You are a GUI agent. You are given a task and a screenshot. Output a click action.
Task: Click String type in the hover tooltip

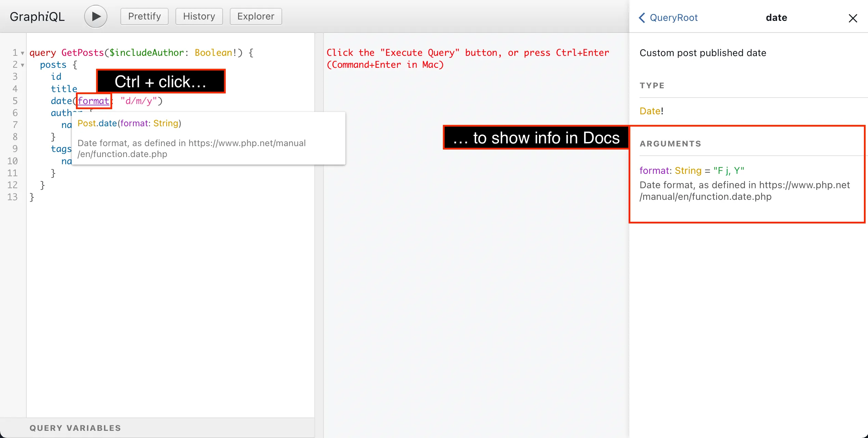pyautogui.click(x=166, y=123)
